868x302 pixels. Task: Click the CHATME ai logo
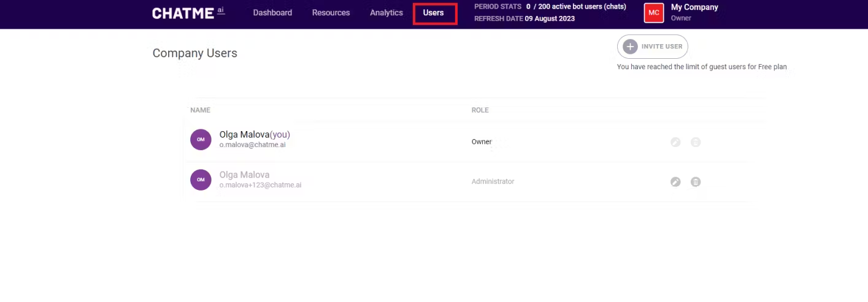(188, 13)
